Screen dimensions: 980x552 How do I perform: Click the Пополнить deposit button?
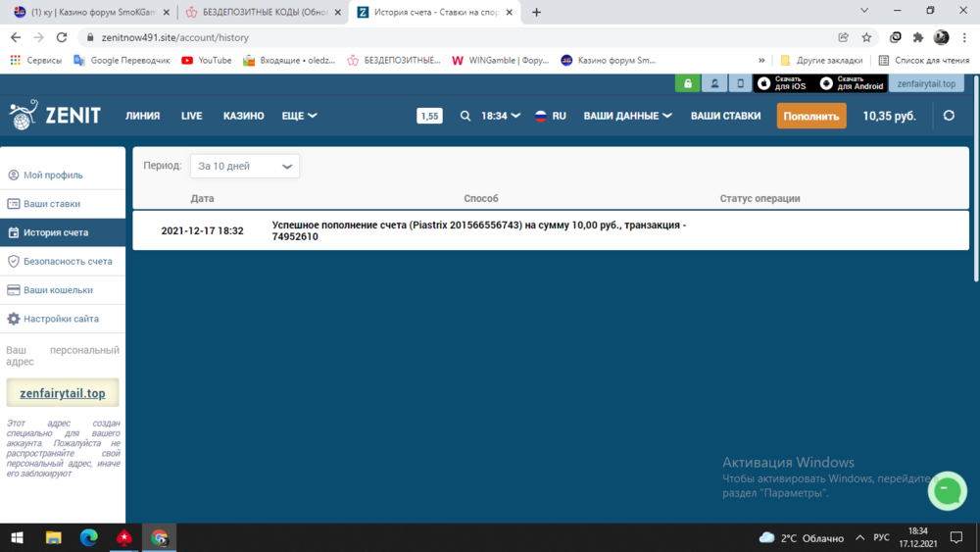tap(811, 116)
